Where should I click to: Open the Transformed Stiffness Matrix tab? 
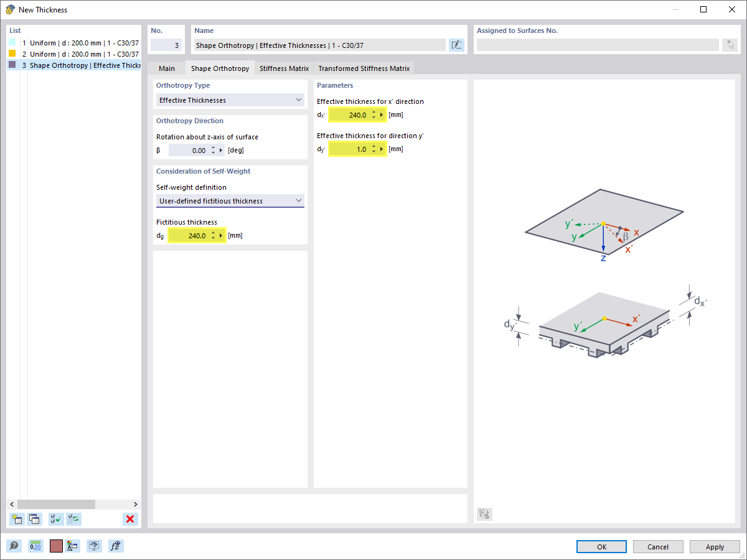(364, 68)
